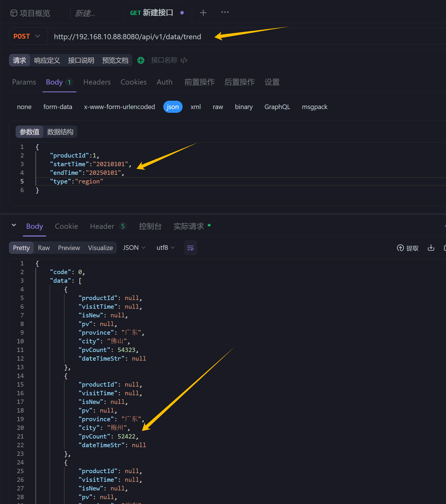Choose the form-data body type

(58, 107)
